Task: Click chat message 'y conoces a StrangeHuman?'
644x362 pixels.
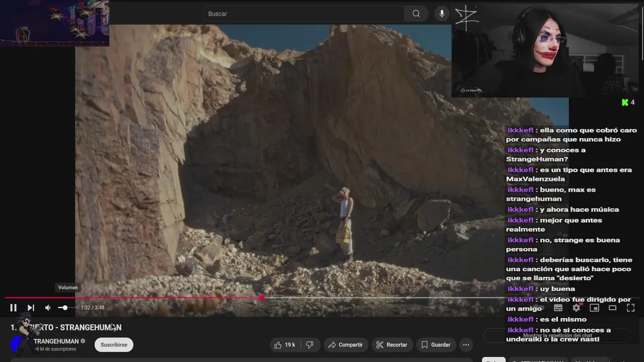Action: (x=546, y=154)
